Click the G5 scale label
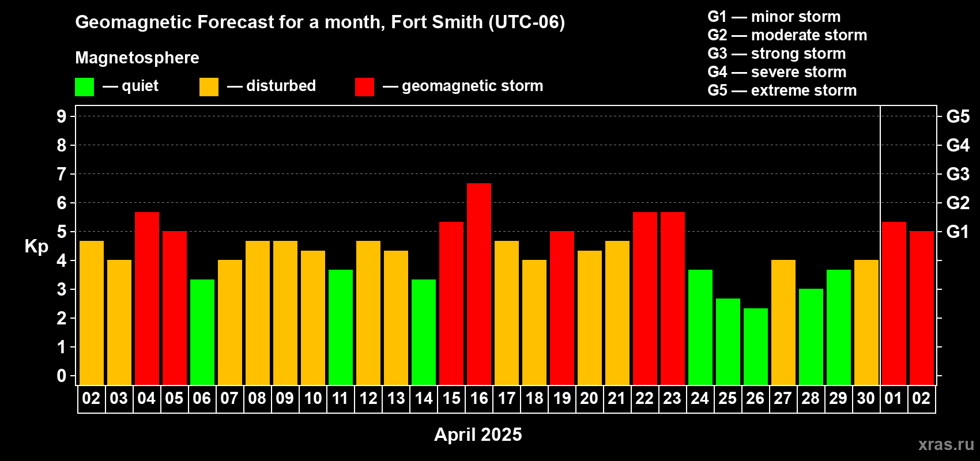Screen dimensions: 980x461 point(958,116)
